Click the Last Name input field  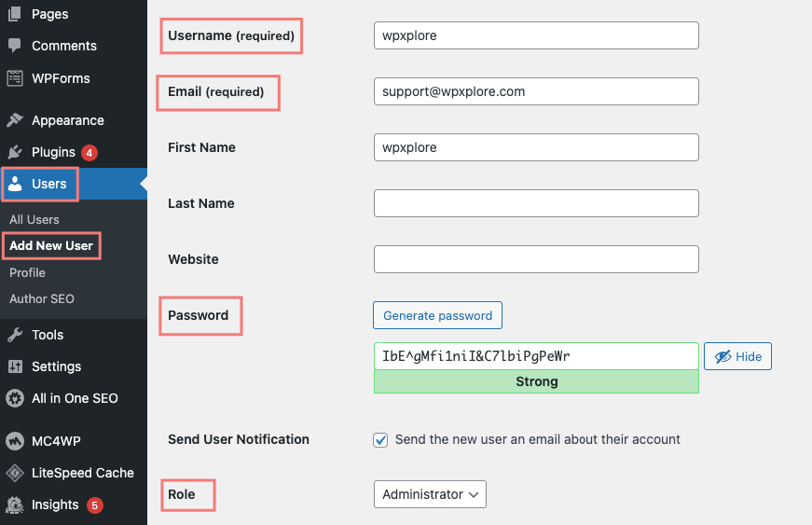tap(536, 203)
